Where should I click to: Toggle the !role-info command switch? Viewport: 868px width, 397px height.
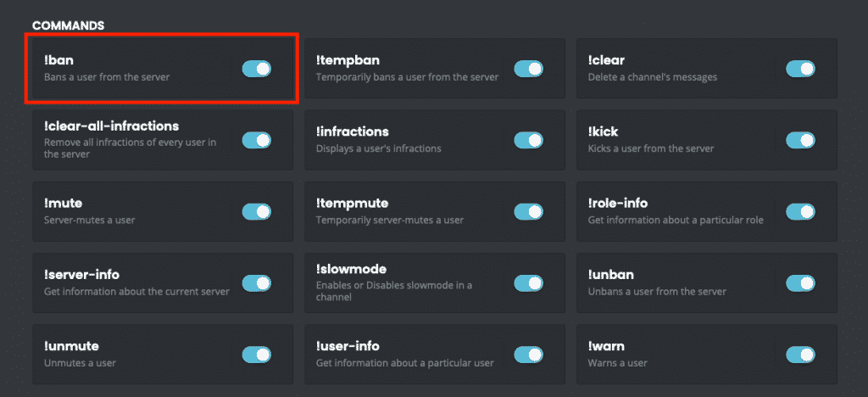click(x=800, y=211)
